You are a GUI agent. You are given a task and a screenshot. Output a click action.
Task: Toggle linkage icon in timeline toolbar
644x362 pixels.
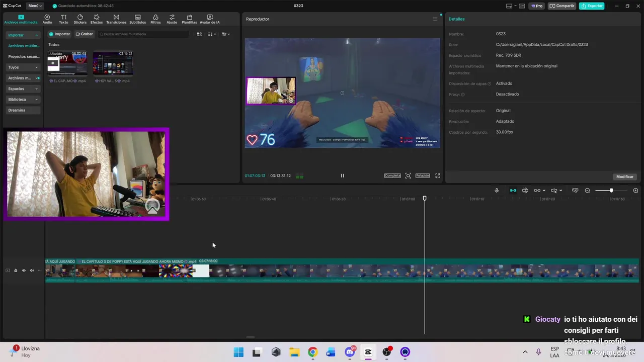pos(537,191)
